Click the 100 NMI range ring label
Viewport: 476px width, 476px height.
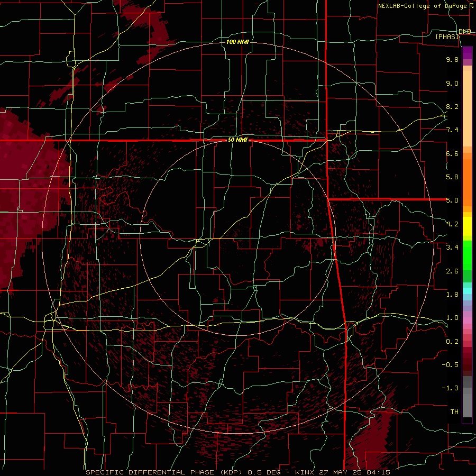tap(237, 42)
